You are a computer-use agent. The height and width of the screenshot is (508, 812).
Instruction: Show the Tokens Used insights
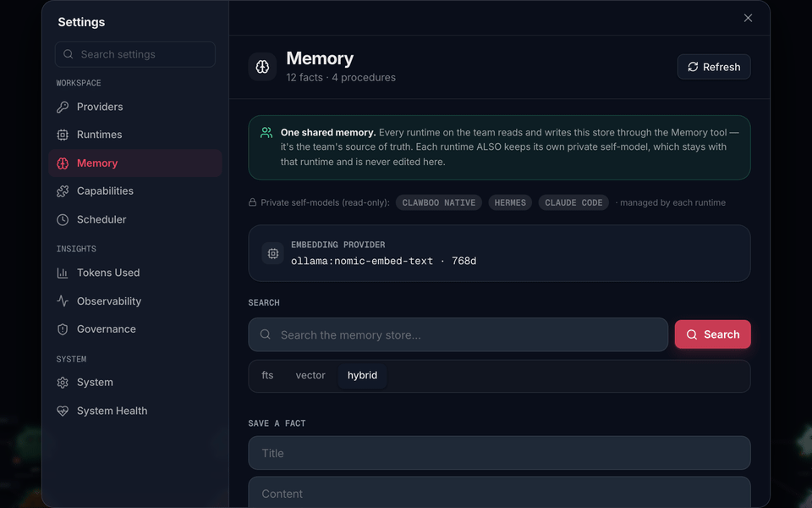click(135, 273)
